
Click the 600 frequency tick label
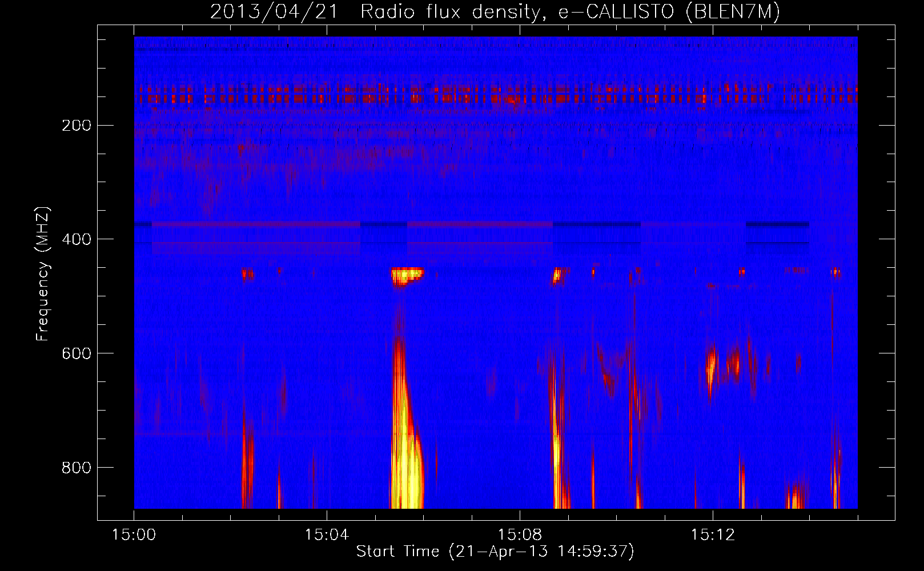[x=77, y=353]
